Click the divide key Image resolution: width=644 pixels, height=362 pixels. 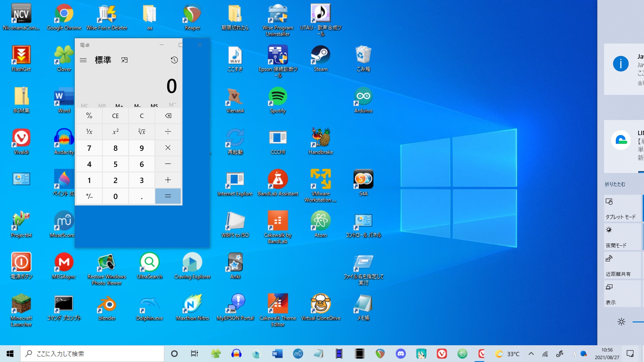point(168,132)
